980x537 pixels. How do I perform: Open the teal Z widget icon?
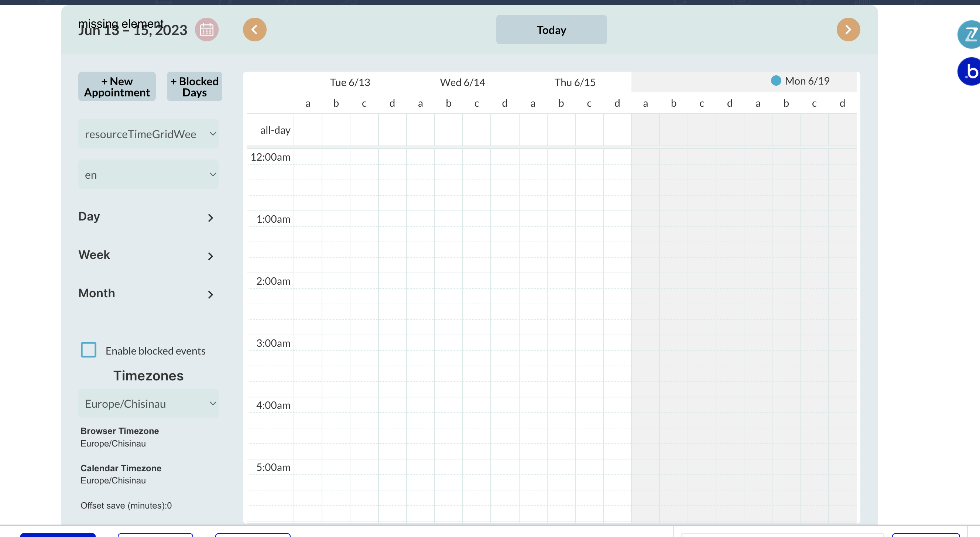tap(969, 35)
